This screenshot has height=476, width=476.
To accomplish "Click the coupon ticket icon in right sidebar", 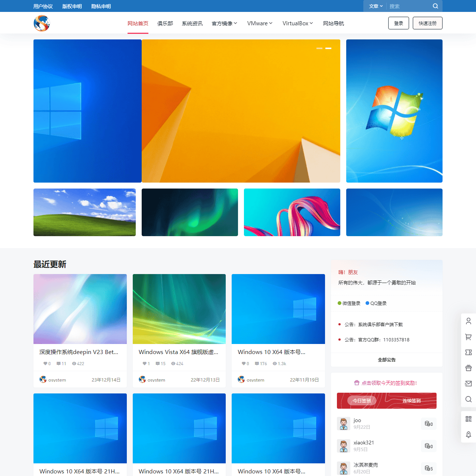I will (469, 352).
